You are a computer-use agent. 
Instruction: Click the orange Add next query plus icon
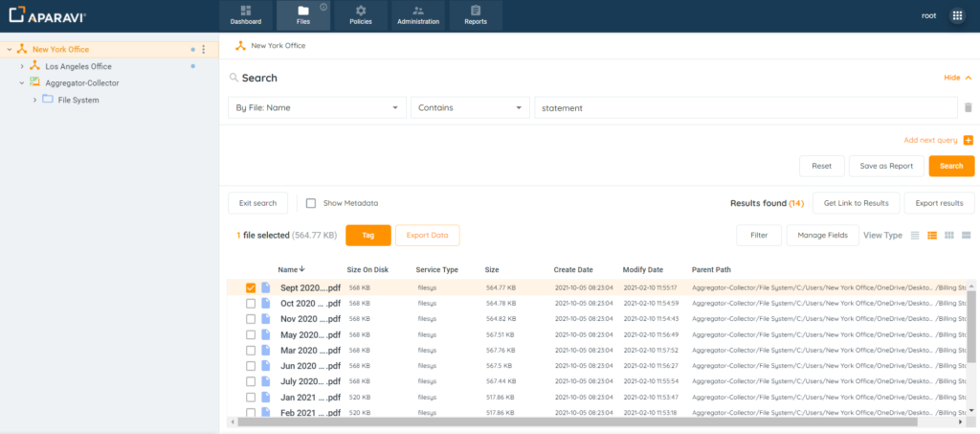pyautogui.click(x=968, y=140)
